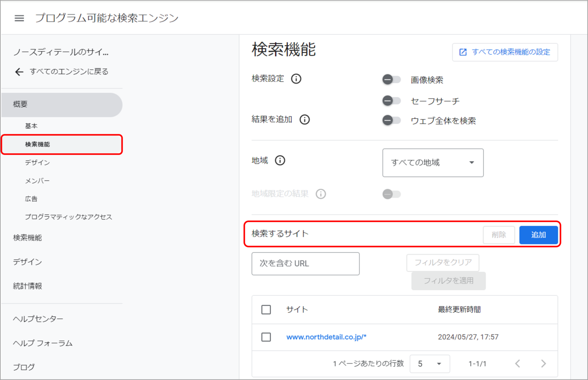
Task: Click info icon beside 地域限定の結果
Action: [x=320, y=194]
